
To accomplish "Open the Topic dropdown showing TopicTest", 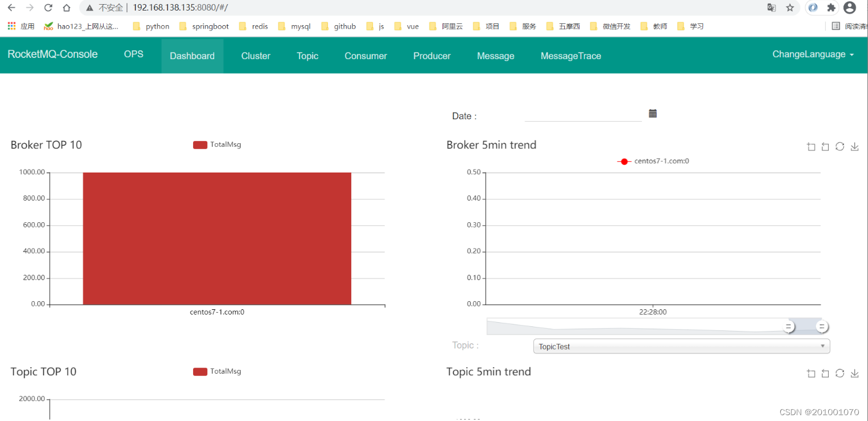I will pyautogui.click(x=681, y=346).
